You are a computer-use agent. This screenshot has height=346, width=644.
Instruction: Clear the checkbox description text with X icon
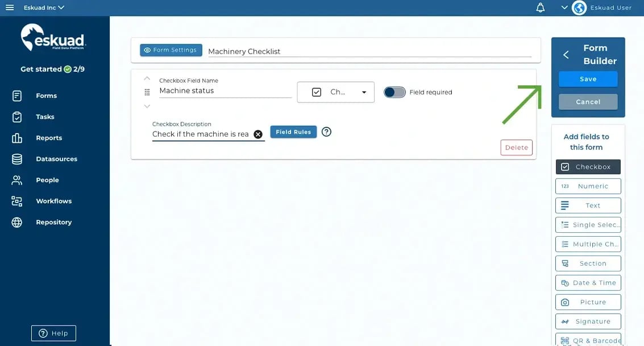[257, 134]
